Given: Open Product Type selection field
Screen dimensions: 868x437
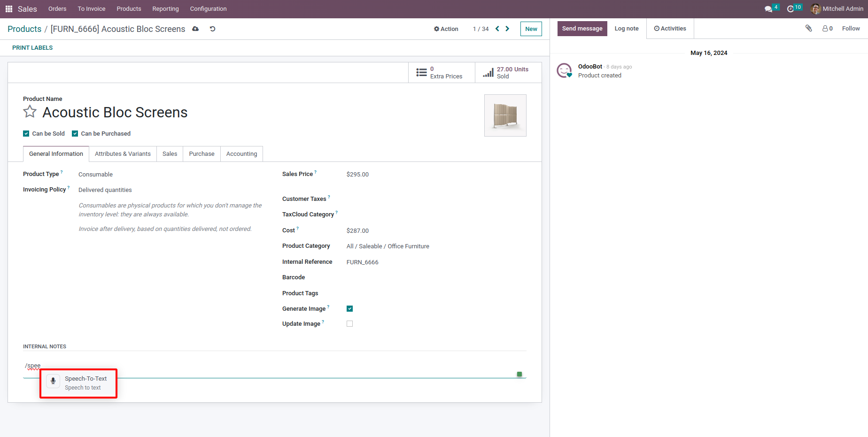Looking at the screenshot, I should [x=171, y=174].
